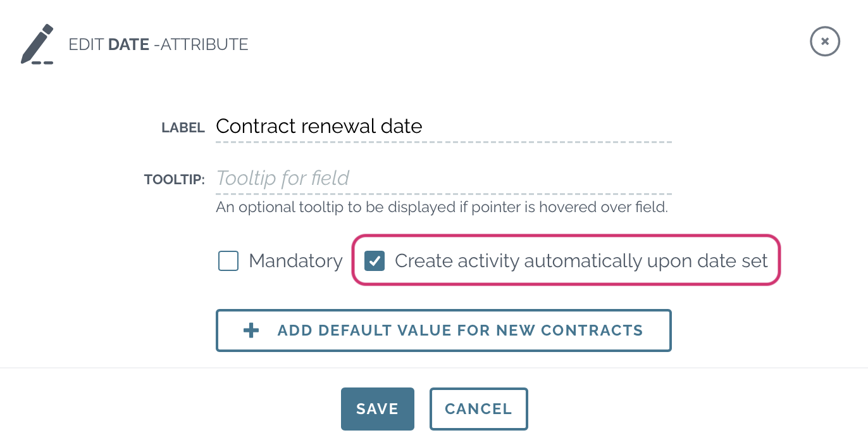The width and height of the screenshot is (868, 447).
Task: Click the white checkmark inside the blue checkbox
Action: pyautogui.click(x=375, y=260)
